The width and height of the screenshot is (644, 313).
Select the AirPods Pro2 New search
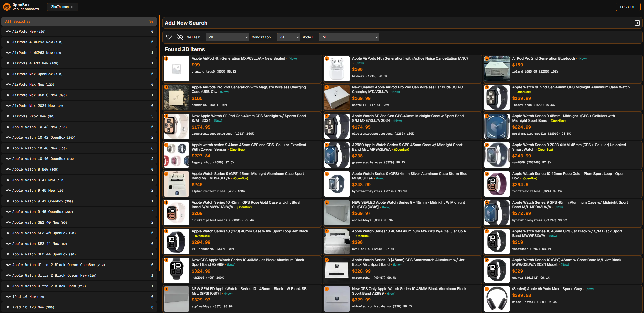point(79,116)
